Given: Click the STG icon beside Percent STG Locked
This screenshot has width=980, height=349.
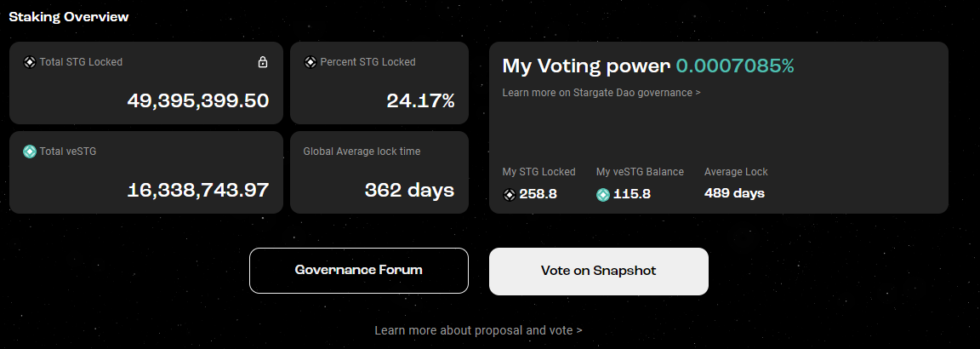Looking at the screenshot, I should click(310, 62).
